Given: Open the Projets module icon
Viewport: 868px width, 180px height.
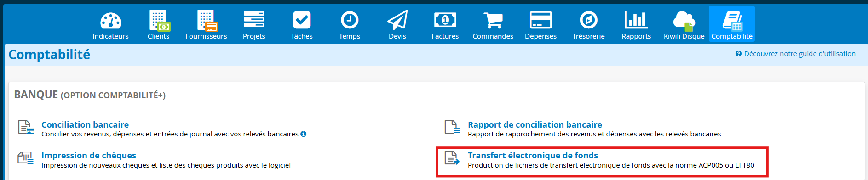Looking at the screenshot, I should [x=254, y=20].
